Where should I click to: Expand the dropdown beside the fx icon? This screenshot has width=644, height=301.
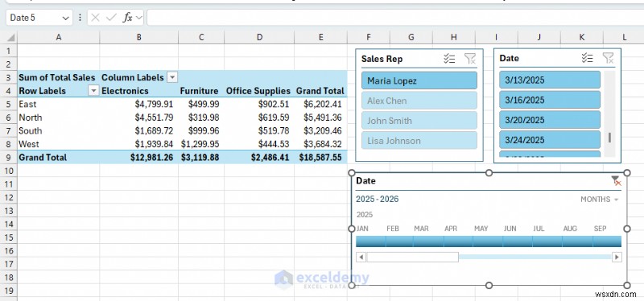(x=138, y=18)
